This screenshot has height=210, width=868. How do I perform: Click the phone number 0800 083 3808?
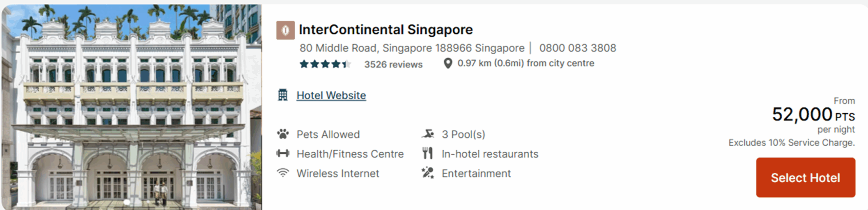tap(578, 48)
